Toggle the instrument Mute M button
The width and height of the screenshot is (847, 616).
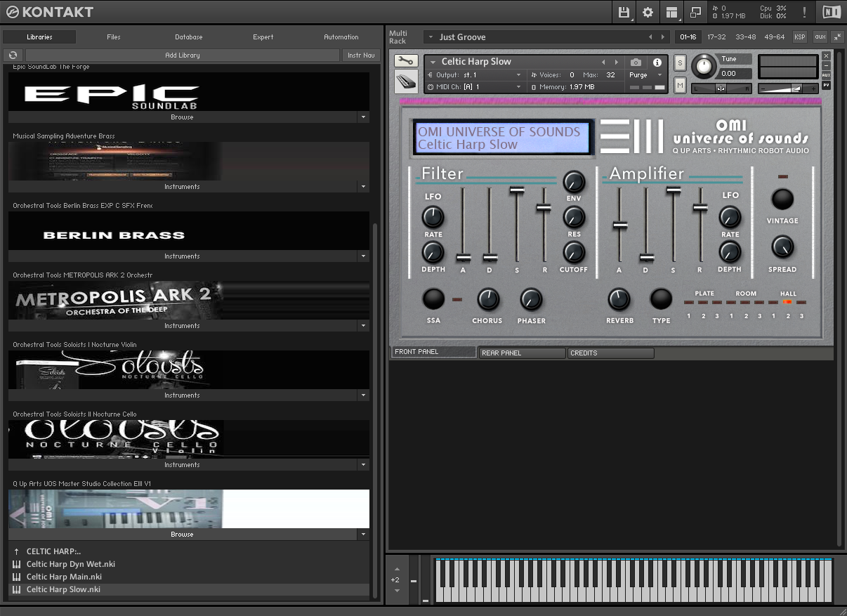[x=680, y=85]
